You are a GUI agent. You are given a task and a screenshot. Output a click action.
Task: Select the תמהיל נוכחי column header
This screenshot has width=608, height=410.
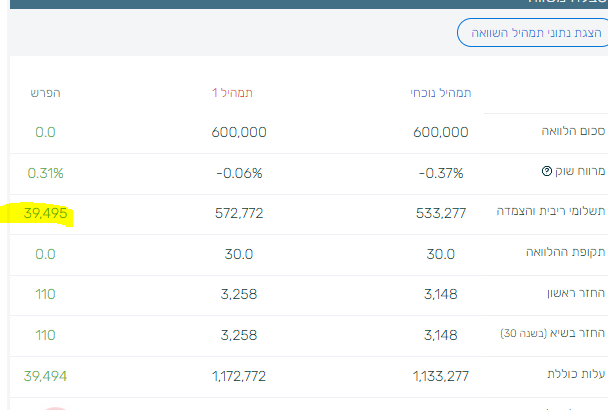440,93
